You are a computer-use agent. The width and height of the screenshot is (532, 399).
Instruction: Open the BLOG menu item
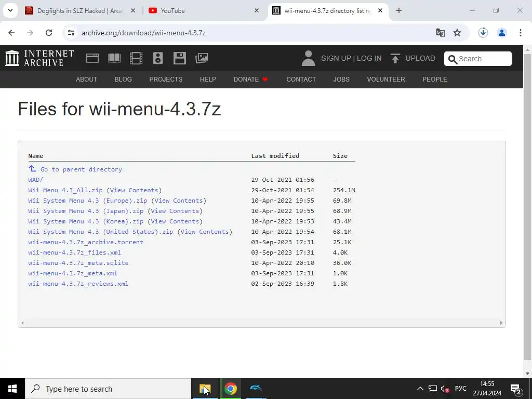[x=123, y=79]
